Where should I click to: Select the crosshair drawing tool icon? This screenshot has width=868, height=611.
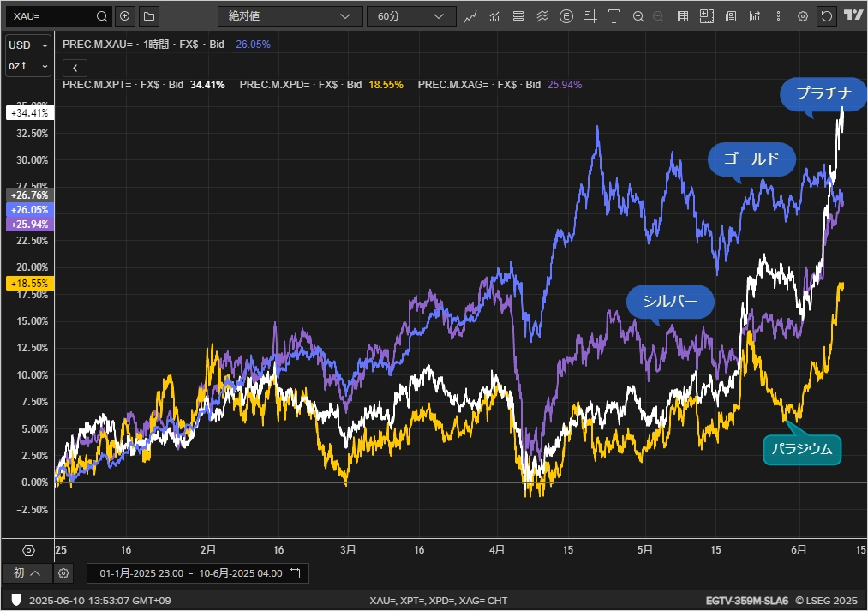pyautogui.click(x=590, y=16)
